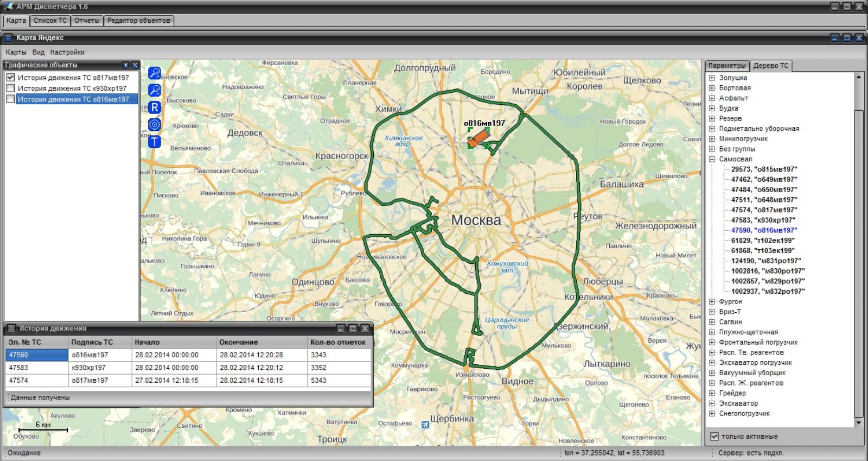Enable История движения ТС к930хр197 checkbox
Image resolution: width=868 pixels, height=461 pixels.
tap(10, 88)
